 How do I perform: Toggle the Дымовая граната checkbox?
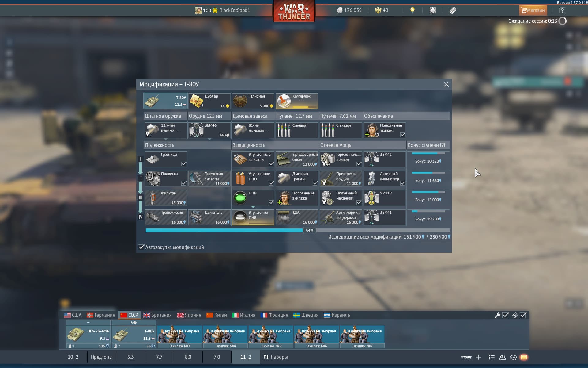[315, 183]
